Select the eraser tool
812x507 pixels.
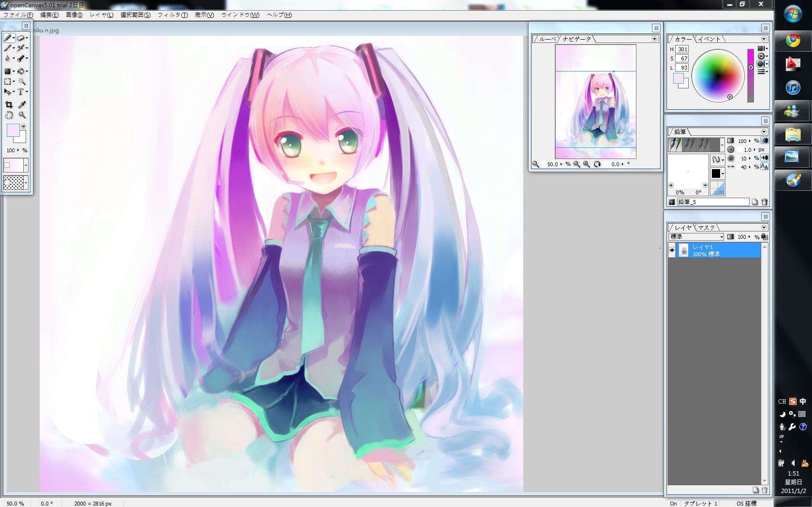(x=21, y=38)
